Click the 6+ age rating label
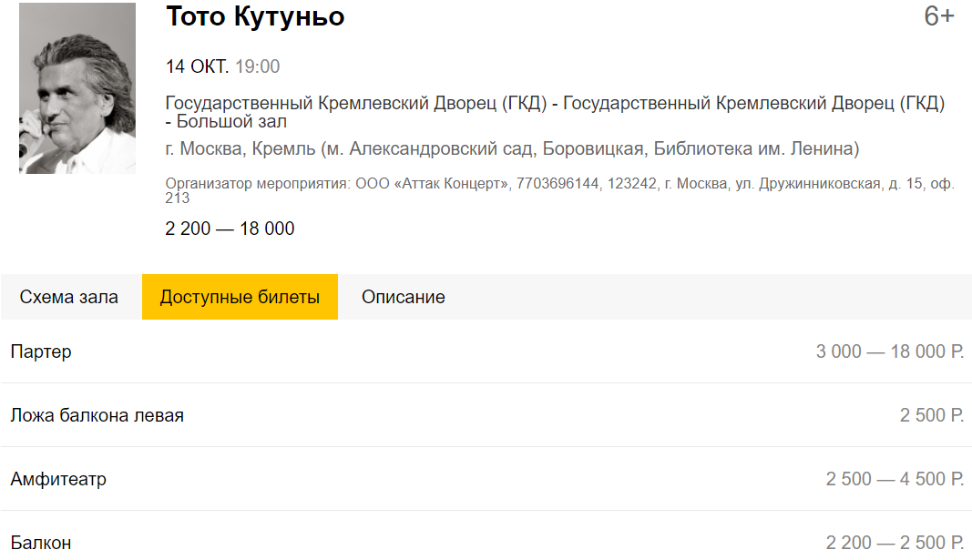Image resolution: width=972 pixels, height=560 pixels. point(938,16)
